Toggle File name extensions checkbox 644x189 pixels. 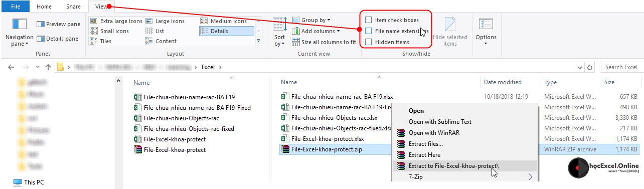coord(369,31)
